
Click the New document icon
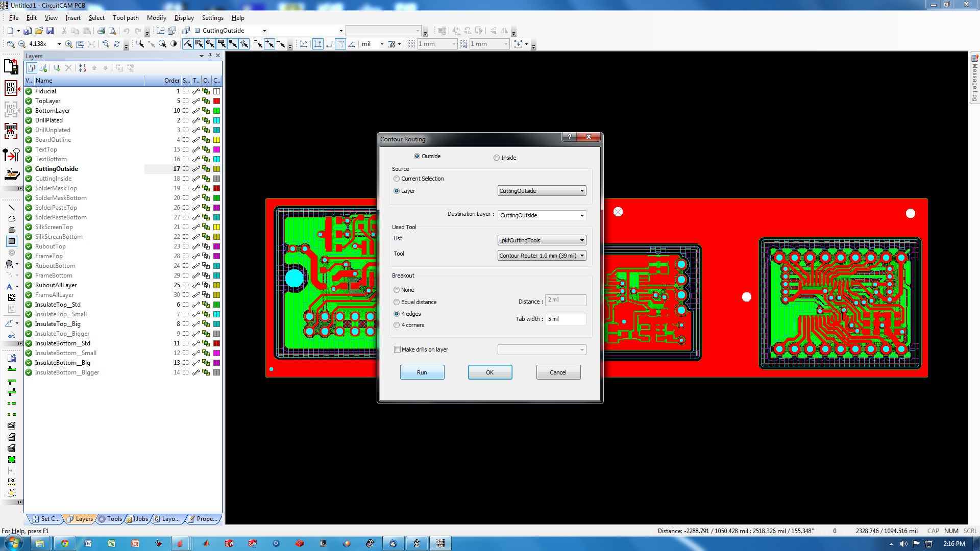pos(10,31)
